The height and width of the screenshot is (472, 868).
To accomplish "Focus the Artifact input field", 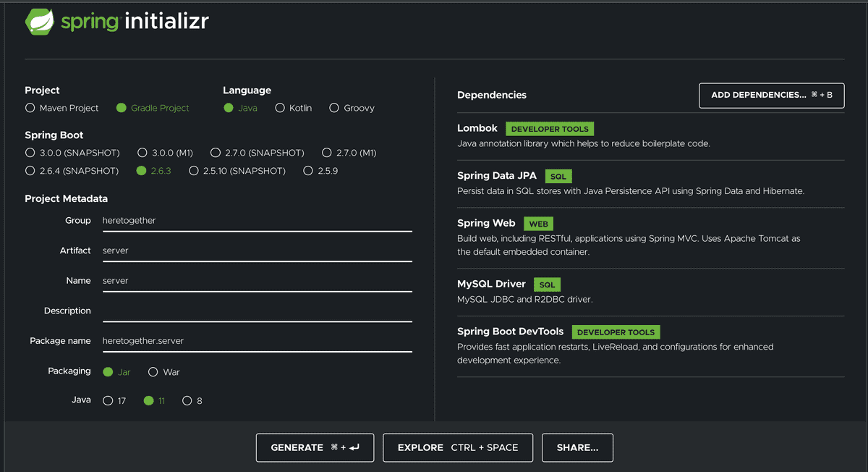I will (x=258, y=250).
